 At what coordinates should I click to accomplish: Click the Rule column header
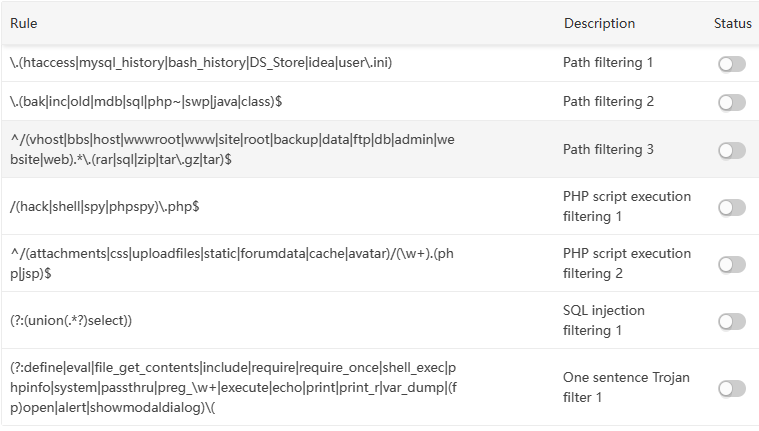(24, 23)
